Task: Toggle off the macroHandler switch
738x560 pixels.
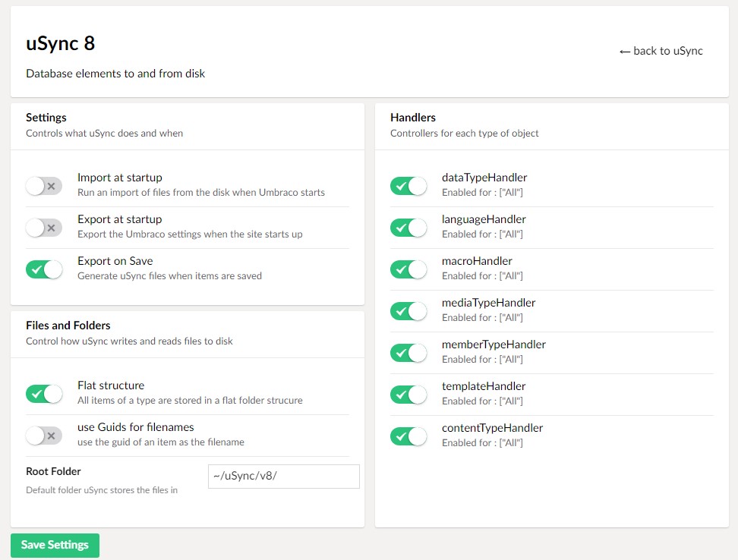Action: (408, 269)
